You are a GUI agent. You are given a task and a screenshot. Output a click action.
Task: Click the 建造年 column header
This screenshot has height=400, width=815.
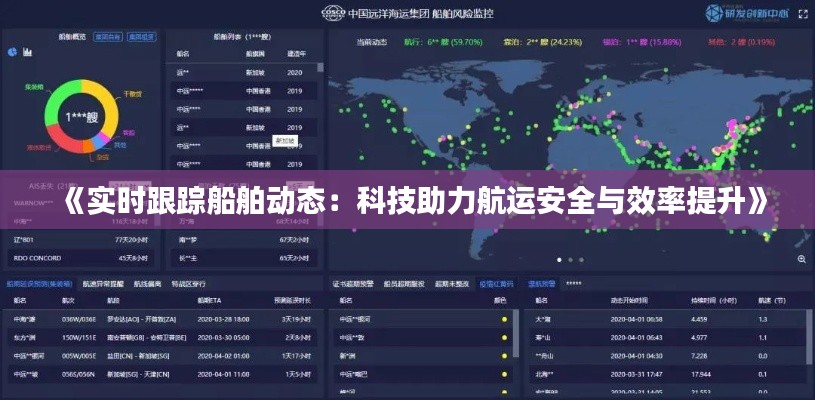[x=297, y=54]
